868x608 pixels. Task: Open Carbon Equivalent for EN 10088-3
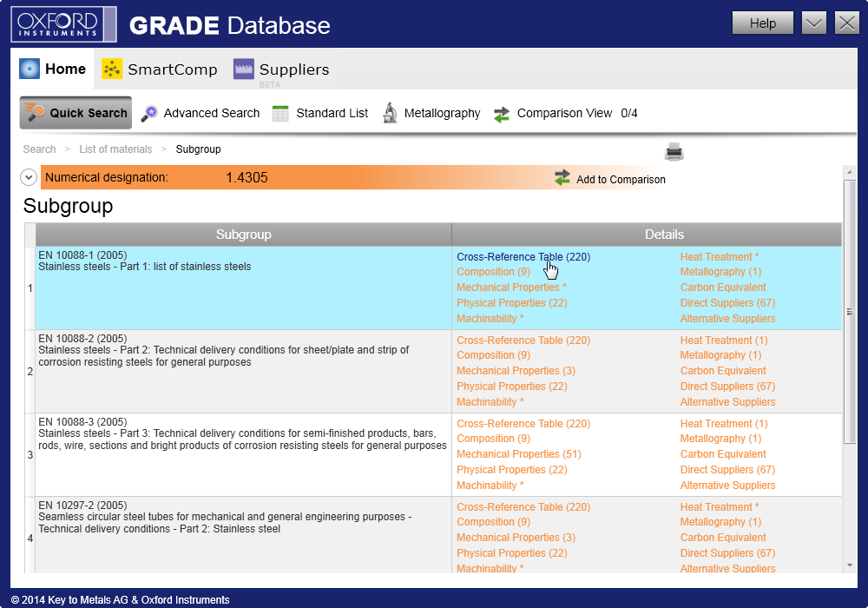click(x=723, y=454)
